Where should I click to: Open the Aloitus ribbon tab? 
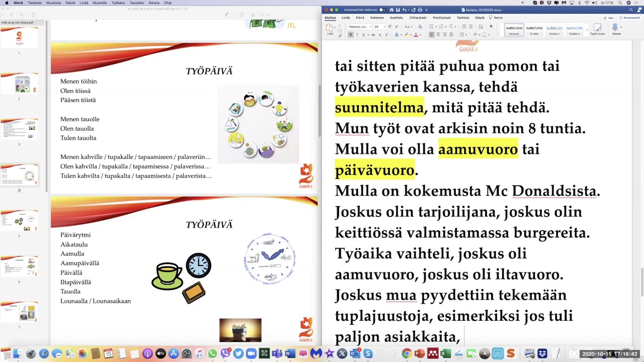[330, 18]
